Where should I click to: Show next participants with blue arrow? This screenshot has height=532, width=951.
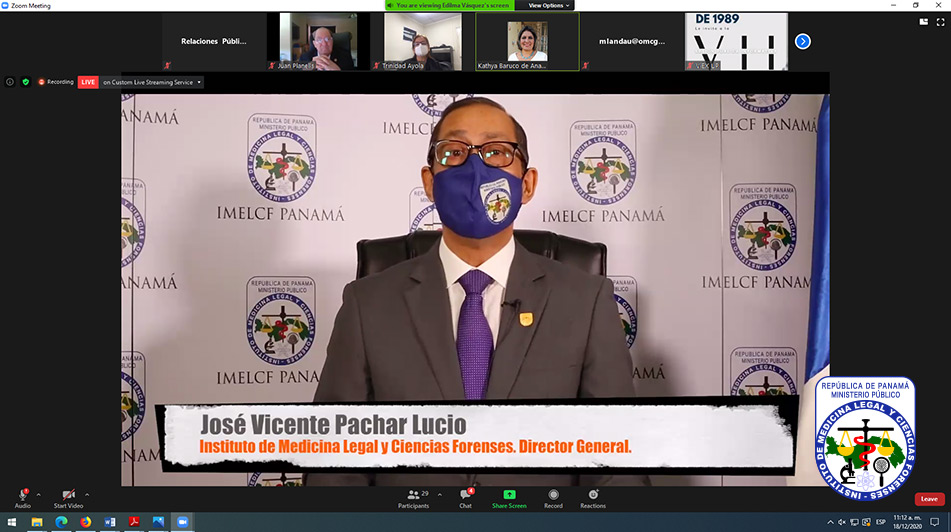tap(802, 41)
